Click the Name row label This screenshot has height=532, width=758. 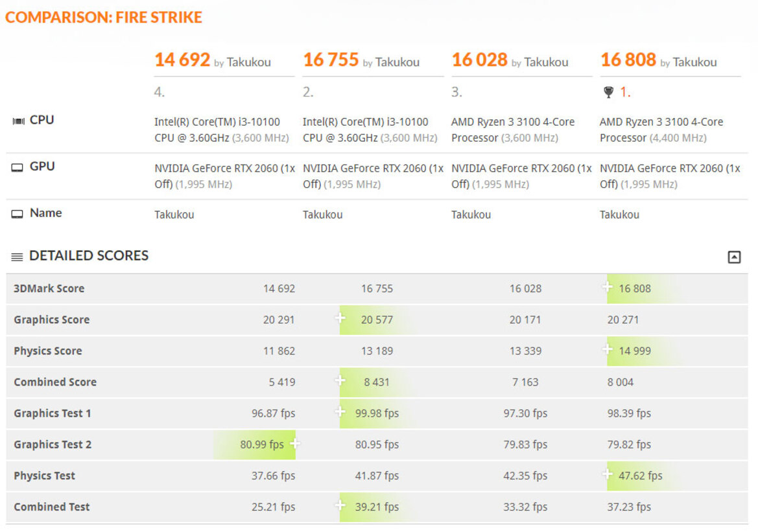(46, 213)
